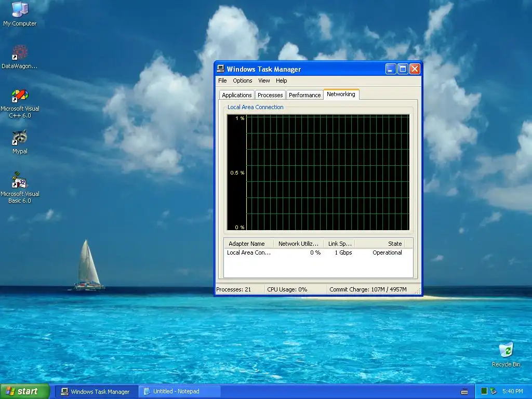The width and height of the screenshot is (532, 399).
Task: Maximize the Task Manager window
Action: point(403,69)
